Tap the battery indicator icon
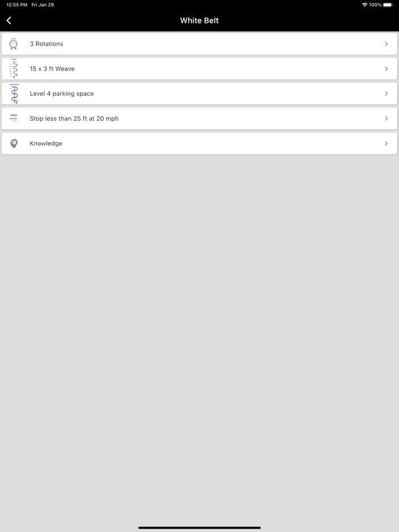This screenshot has height=532, width=399. tap(388, 5)
